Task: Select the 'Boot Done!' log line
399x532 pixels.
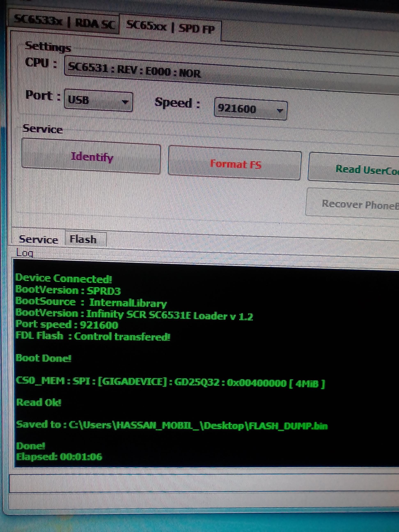Action: pyautogui.click(x=44, y=358)
